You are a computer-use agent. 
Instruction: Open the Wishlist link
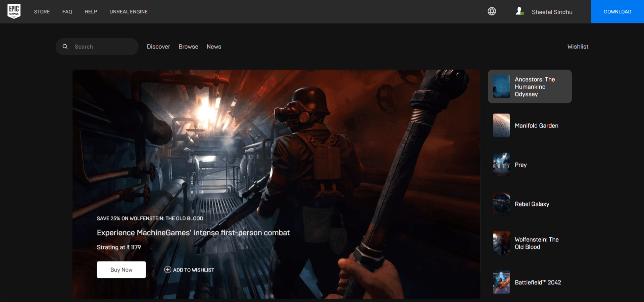coord(578,47)
